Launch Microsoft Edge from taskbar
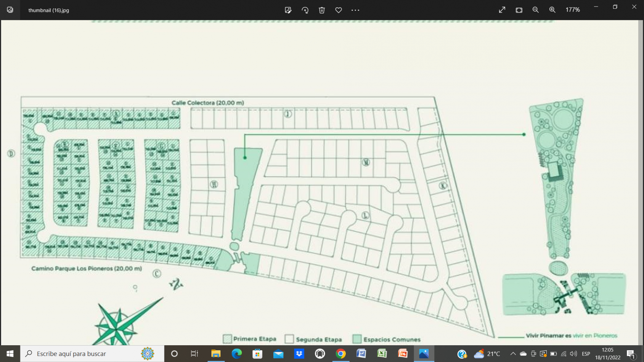 coord(237,354)
